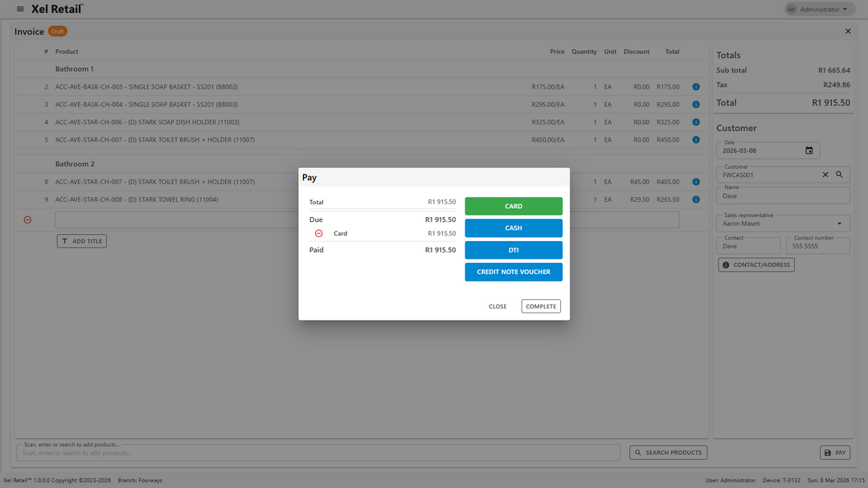
Task: Expand the Sales representative dropdown
Action: point(840,223)
